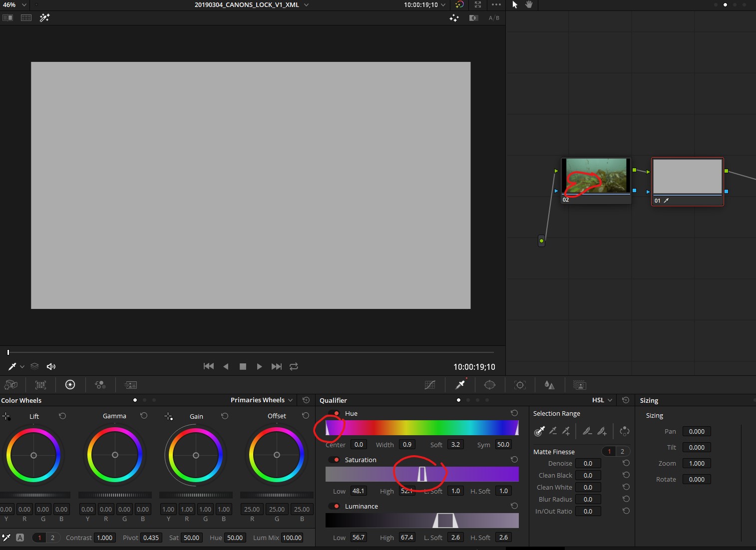Reset the Luminance qualifier range
The height and width of the screenshot is (550, 756).
pos(514,506)
